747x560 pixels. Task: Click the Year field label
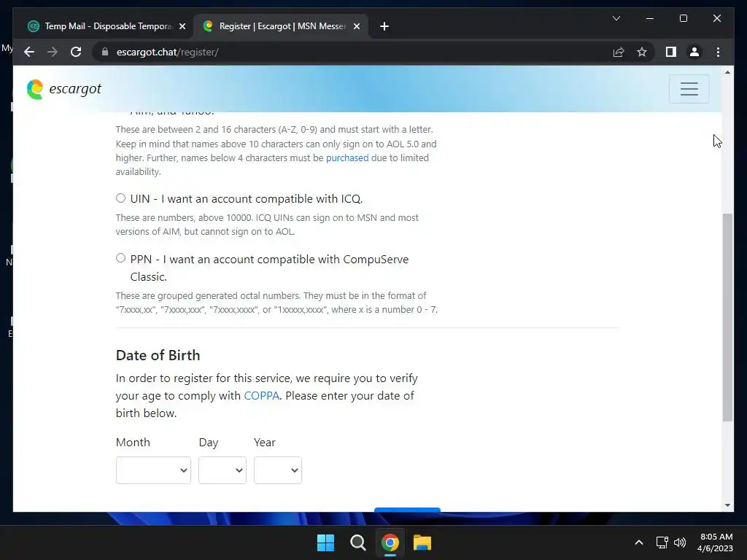coord(265,443)
